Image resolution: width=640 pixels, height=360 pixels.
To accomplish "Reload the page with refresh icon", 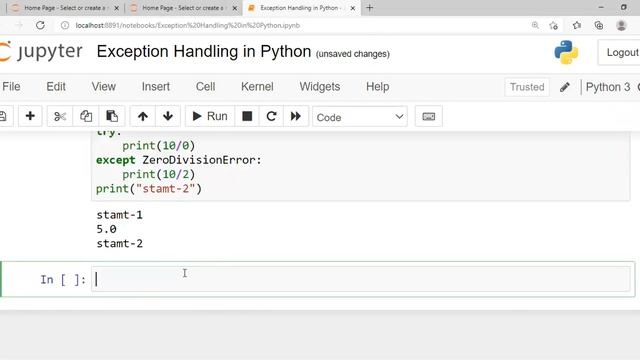I will tap(40, 25).
